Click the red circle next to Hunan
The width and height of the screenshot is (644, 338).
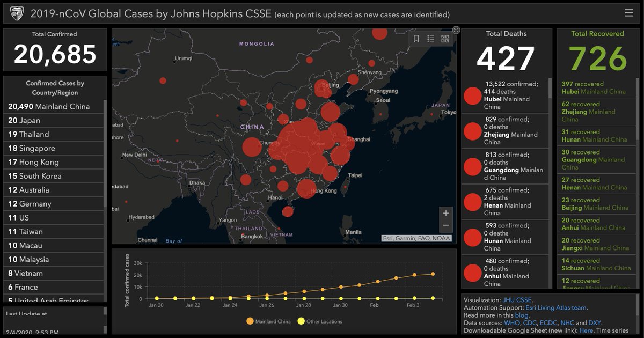click(473, 237)
